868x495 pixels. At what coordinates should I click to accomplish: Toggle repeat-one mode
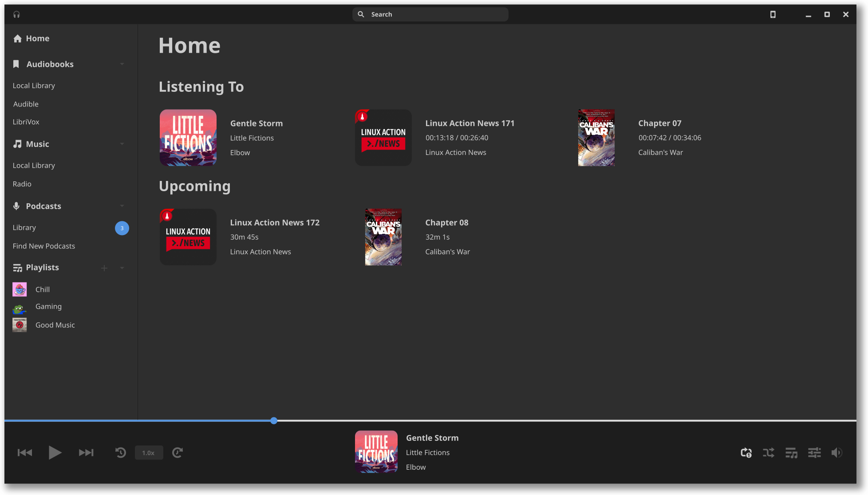746,452
